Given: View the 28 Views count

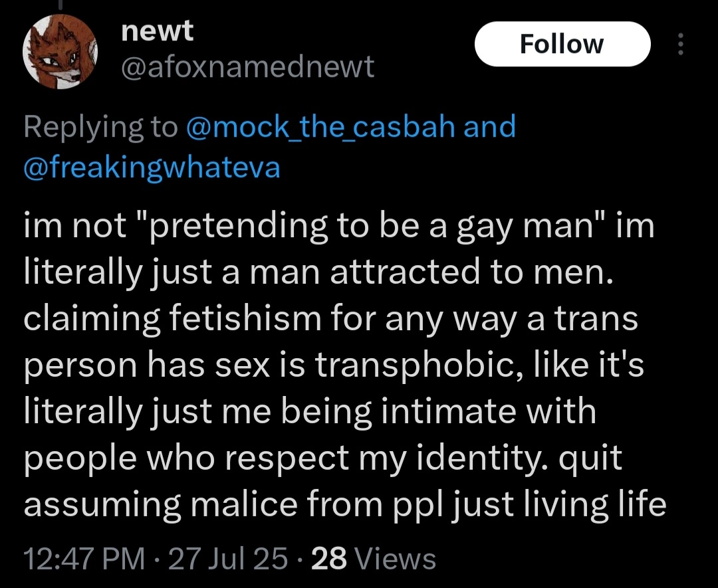Looking at the screenshot, I should 373,559.
